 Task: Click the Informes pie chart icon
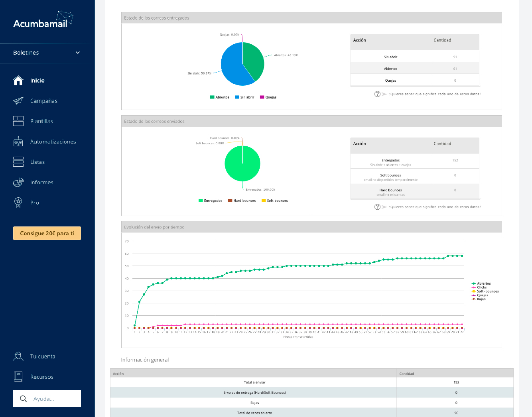click(x=18, y=182)
